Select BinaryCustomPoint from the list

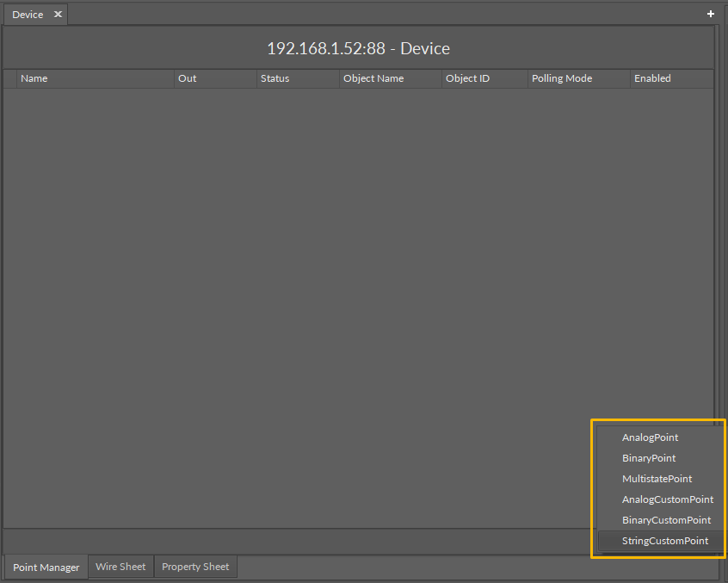coord(666,520)
